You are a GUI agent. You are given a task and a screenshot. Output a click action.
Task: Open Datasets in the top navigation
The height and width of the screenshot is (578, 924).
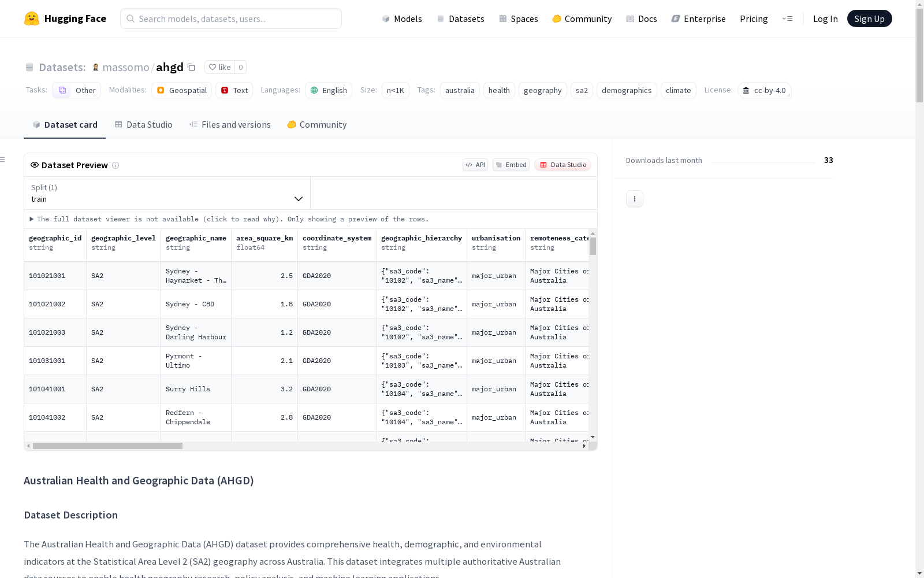[460, 18]
